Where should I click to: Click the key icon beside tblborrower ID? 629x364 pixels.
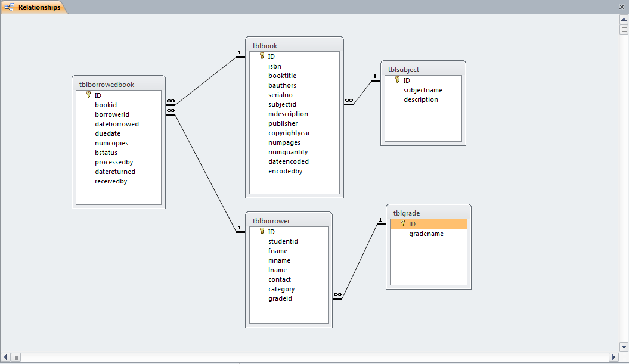262,231
